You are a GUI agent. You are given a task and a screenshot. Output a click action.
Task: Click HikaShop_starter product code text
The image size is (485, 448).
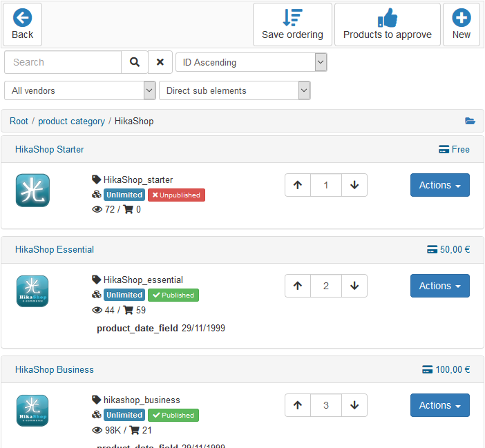(138, 179)
